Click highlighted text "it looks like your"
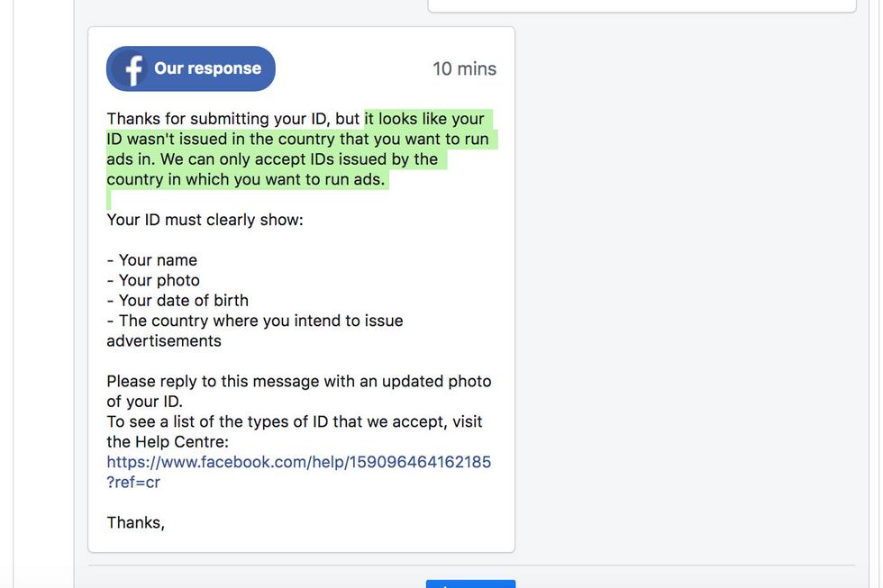 tap(424, 119)
